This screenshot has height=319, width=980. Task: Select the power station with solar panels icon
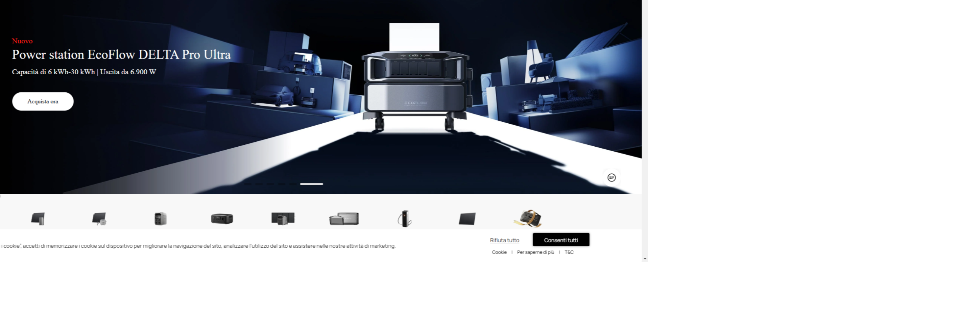click(283, 219)
